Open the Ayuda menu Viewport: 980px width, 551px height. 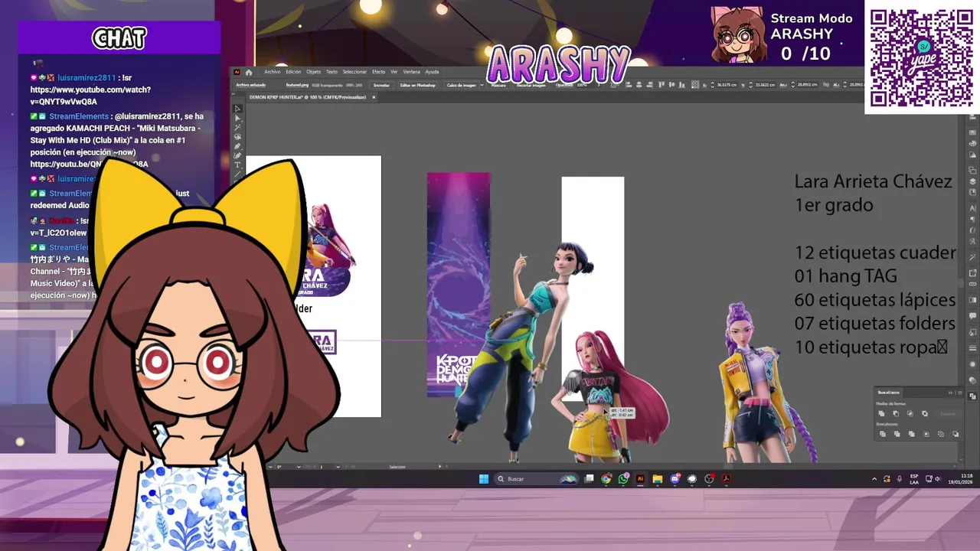[432, 72]
